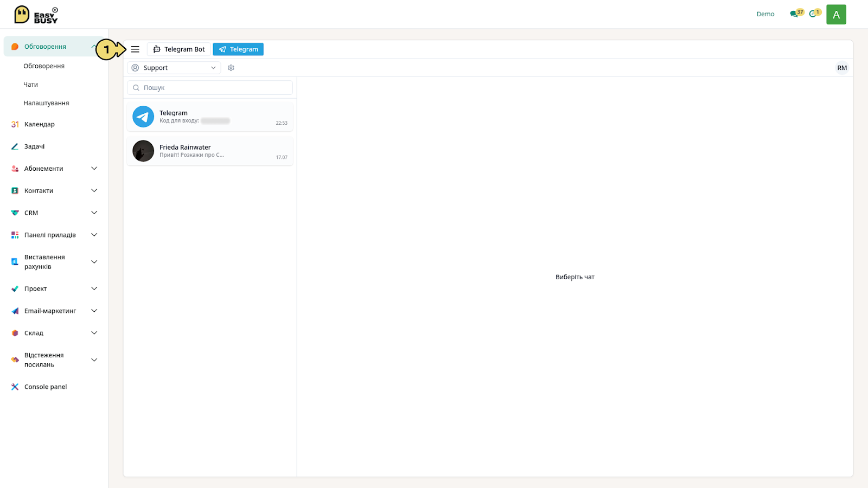This screenshot has width=868, height=488.
Task: Click the "Привіт! Розкажи про С..." preview
Action: [192, 155]
